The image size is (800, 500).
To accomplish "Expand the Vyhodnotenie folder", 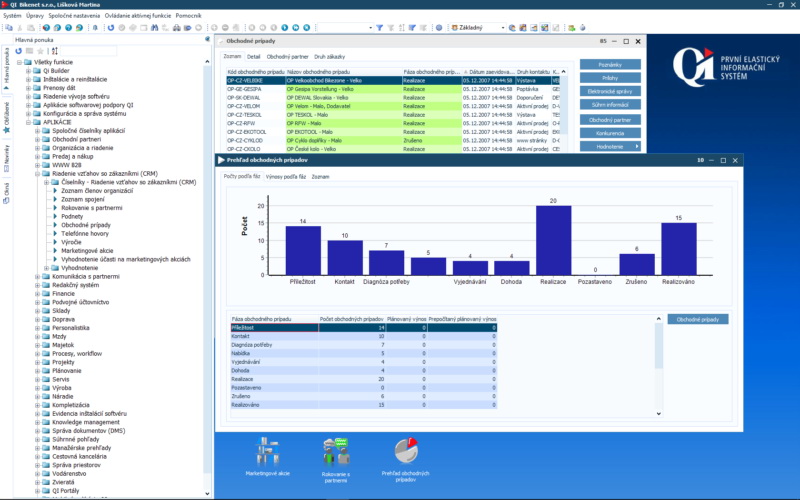I will coord(46,268).
